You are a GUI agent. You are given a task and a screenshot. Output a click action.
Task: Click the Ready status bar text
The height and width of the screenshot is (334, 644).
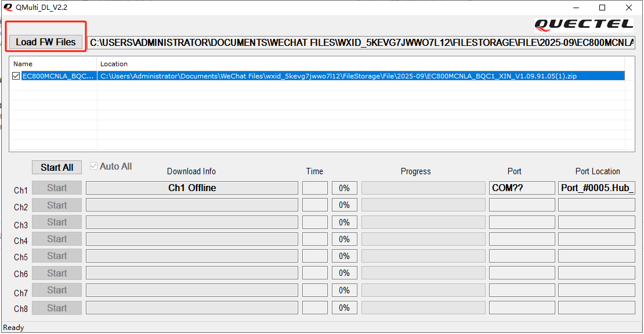tap(13, 328)
